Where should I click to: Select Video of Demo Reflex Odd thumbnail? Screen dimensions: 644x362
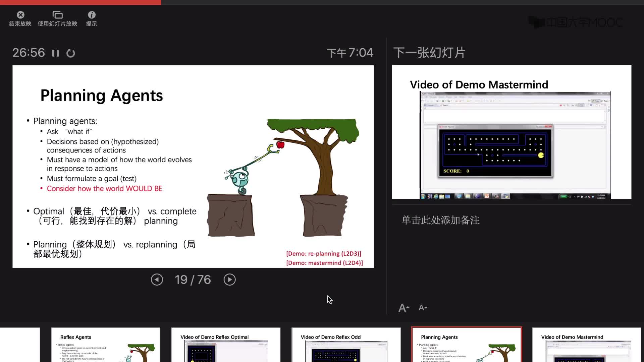pyautogui.click(x=346, y=345)
